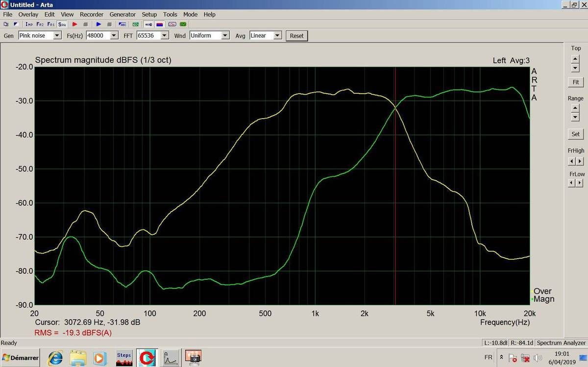Stop recording with the first gray square
This screenshot has width=588, height=367.
(86, 24)
